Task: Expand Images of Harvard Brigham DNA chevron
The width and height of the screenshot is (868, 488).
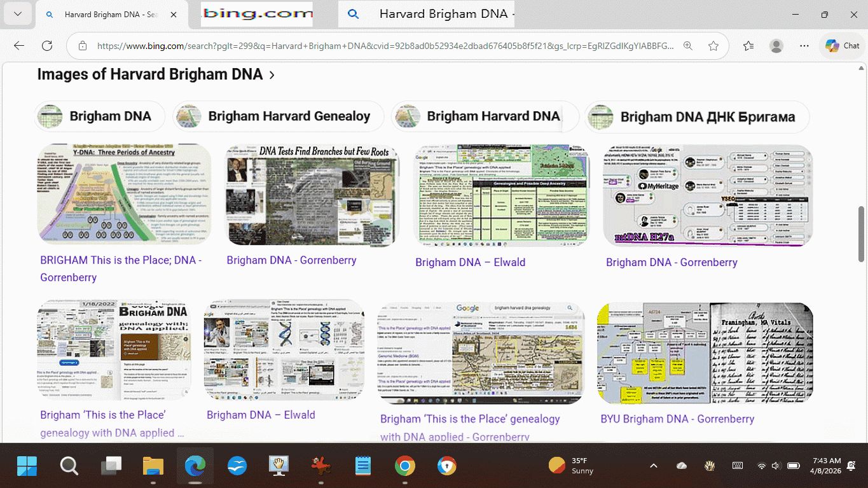Action: coord(272,75)
